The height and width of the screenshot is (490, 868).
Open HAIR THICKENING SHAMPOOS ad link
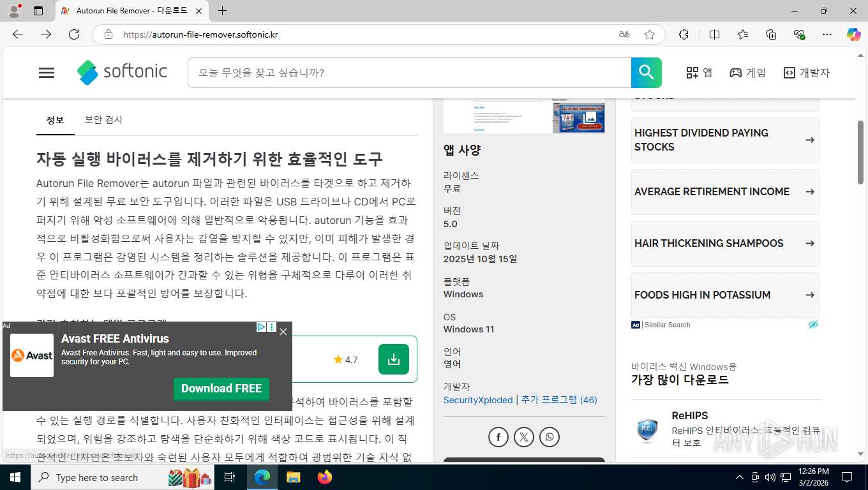point(725,243)
